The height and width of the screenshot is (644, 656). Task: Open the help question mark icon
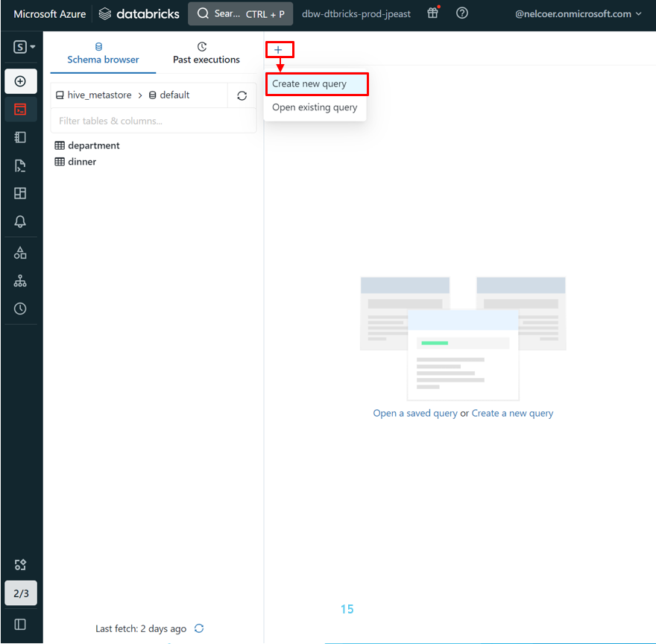pos(462,13)
